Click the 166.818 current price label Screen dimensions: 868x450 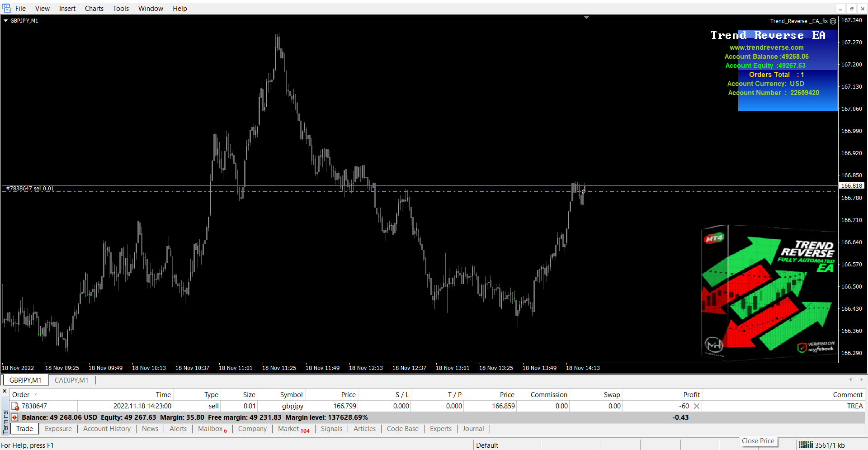[x=852, y=185]
